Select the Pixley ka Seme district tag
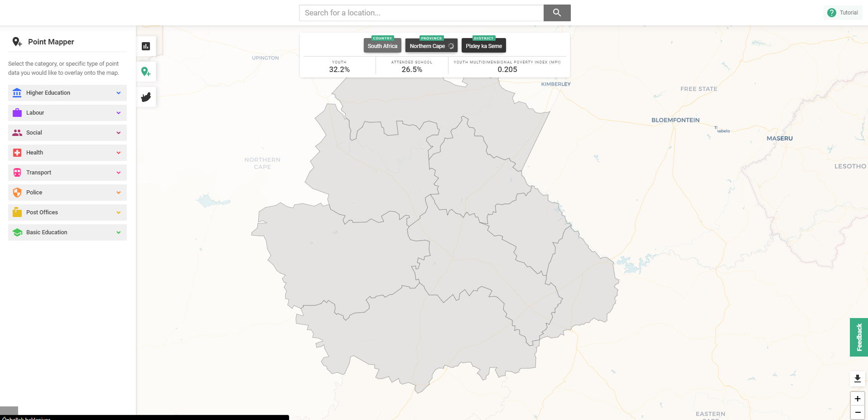This screenshot has width=868, height=420. coord(483,45)
